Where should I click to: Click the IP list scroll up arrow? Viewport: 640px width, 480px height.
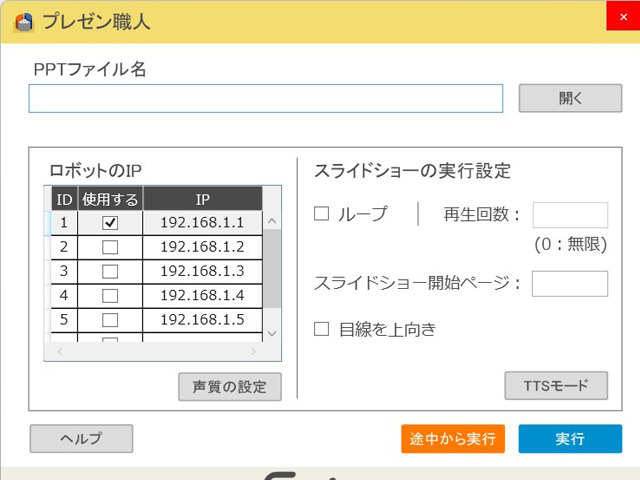coord(272,221)
